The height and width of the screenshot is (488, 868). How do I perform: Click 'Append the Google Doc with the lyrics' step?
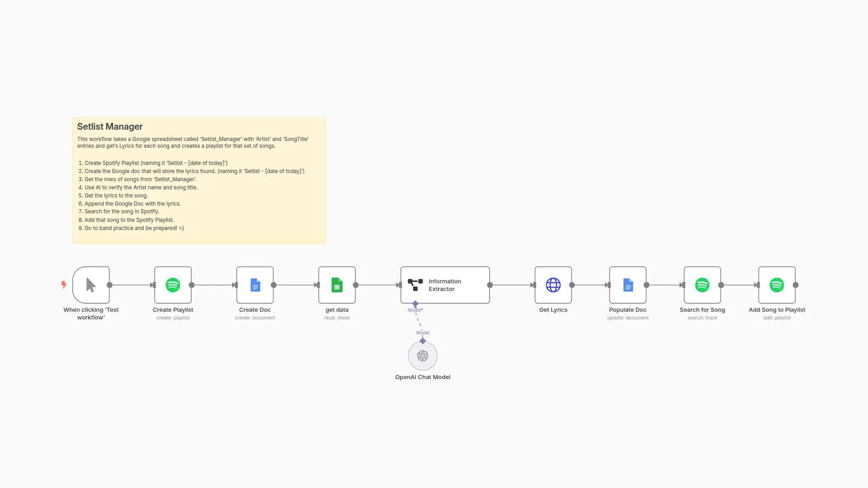(x=132, y=204)
